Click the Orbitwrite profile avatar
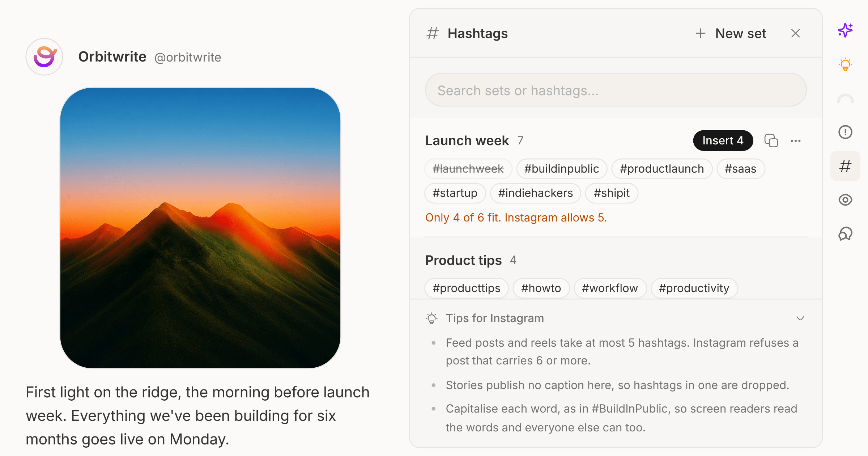Image resolution: width=868 pixels, height=456 pixels. (x=44, y=57)
